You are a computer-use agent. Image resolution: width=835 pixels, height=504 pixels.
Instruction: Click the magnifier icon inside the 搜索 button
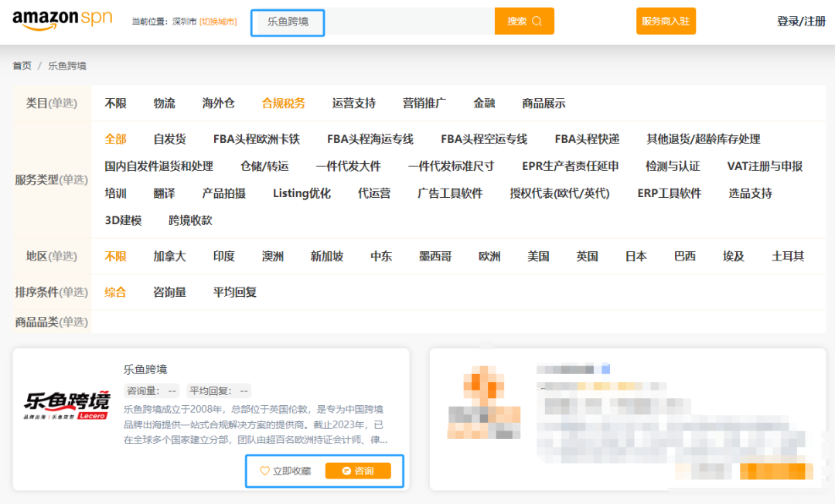pos(538,21)
